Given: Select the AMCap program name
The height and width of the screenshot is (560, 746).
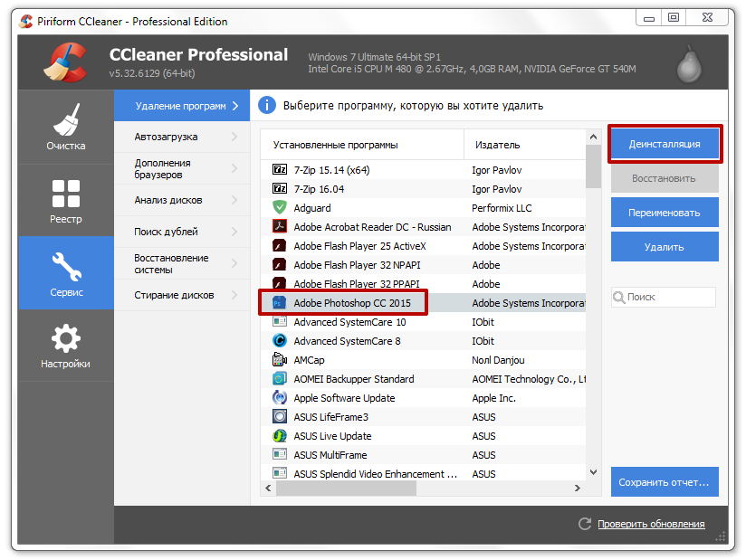Looking at the screenshot, I should [310, 360].
